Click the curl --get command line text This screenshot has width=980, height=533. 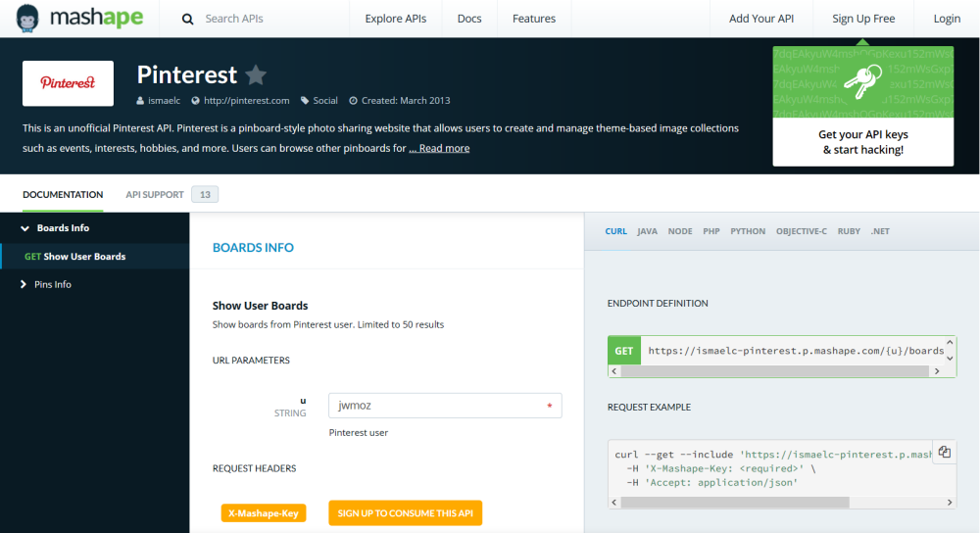pos(773,455)
